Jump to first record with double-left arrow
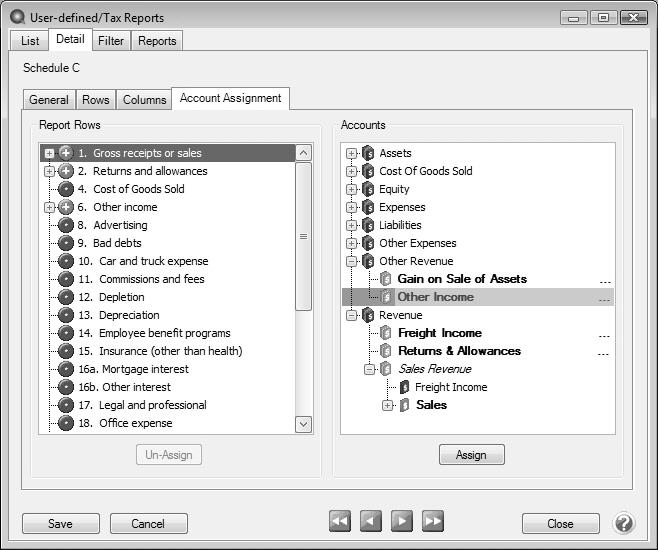Viewport: 658px width, 550px height. click(x=340, y=521)
